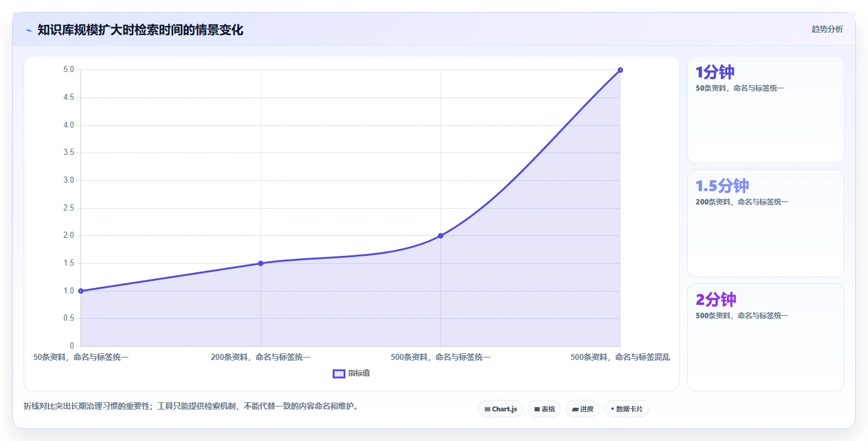Click the 2分钟 card subtitle 500条资料
Image resolution: width=868 pixels, height=441 pixels.
tap(742, 316)
